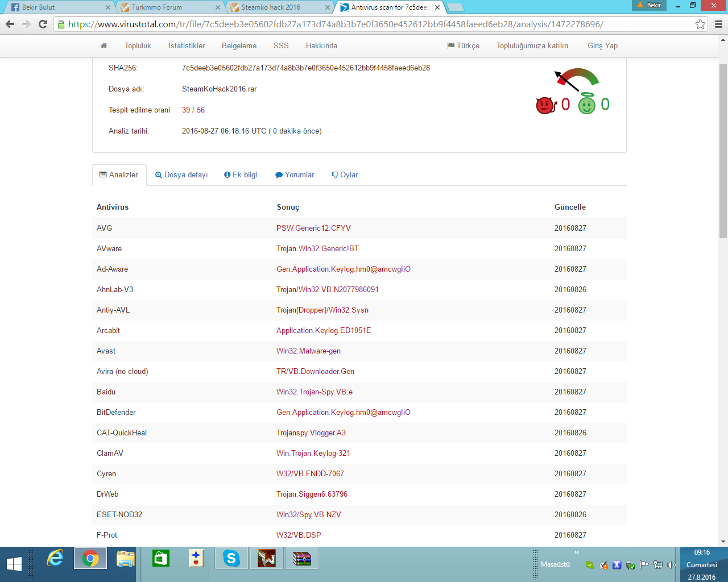Open the Ek bilgi tab
Viewport: 728px width, 582px height.
pos(241,175)
